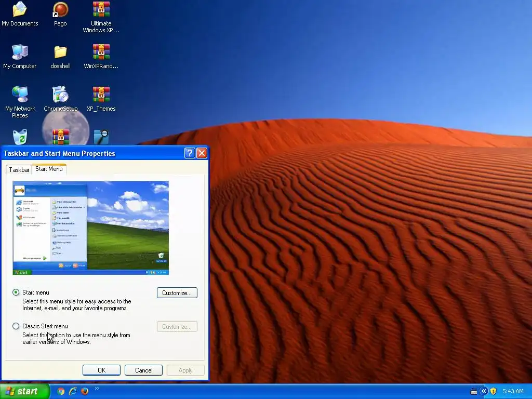Click Customize for the Start menu style
The width and height of the screenshot is (532, 399).
click(x=177, y=293)
